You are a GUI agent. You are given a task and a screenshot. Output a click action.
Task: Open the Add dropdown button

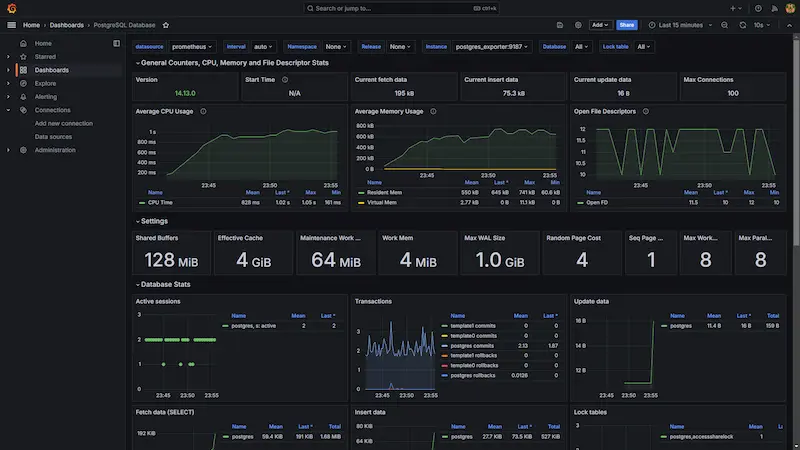600,25
